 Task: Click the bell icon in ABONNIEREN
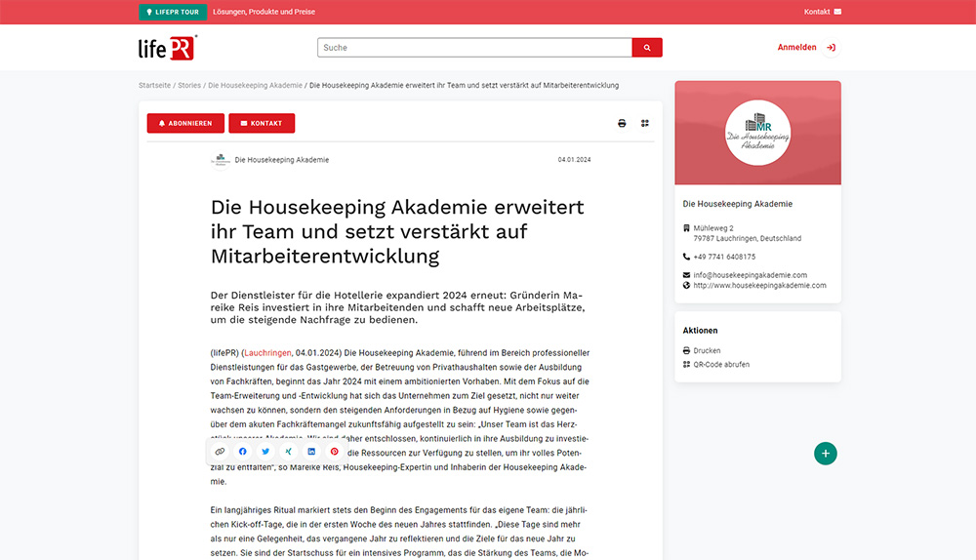[162, 123]
